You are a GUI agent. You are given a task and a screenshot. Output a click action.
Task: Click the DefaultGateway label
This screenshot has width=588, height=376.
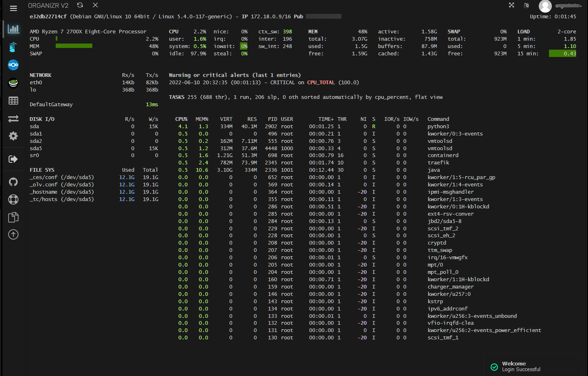tap(51, 105)
